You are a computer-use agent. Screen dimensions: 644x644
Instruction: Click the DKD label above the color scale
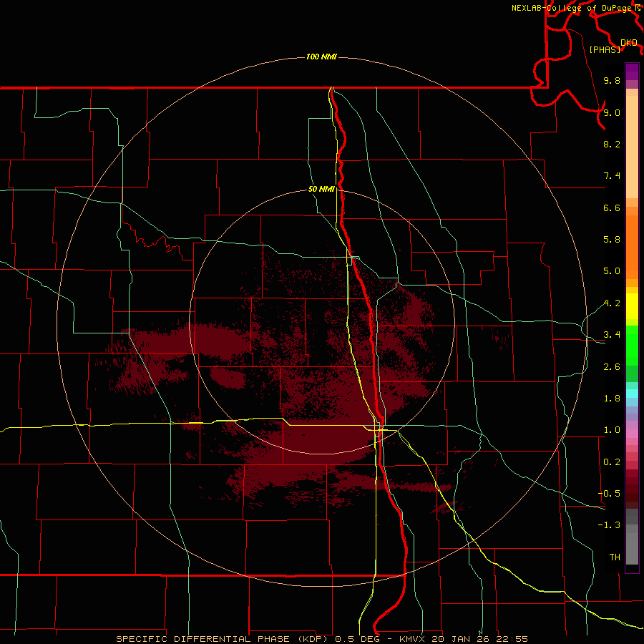pos(629,43)
